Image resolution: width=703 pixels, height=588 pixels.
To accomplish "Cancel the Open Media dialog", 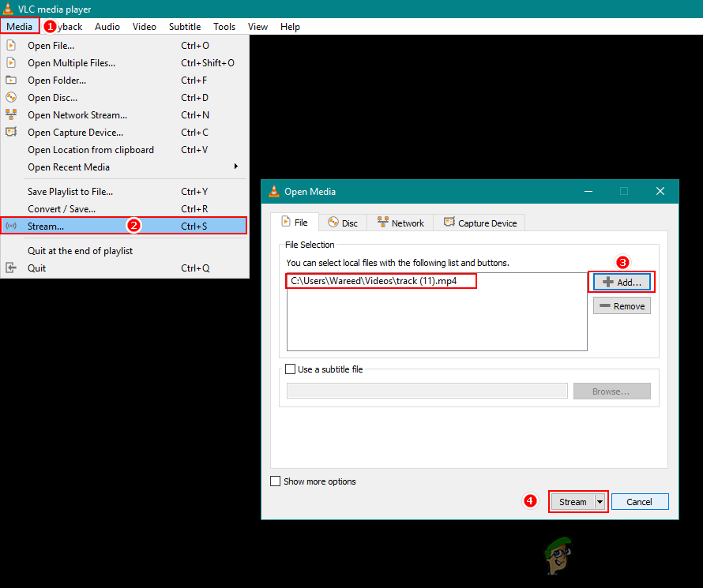I will pyautogui.click(x=640, y=501).
